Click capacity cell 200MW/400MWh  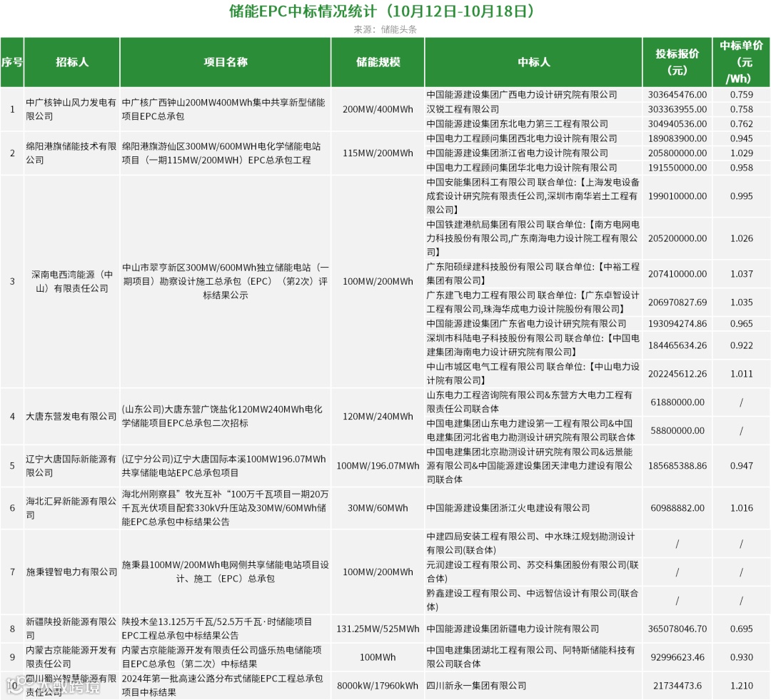pos(378,109)
